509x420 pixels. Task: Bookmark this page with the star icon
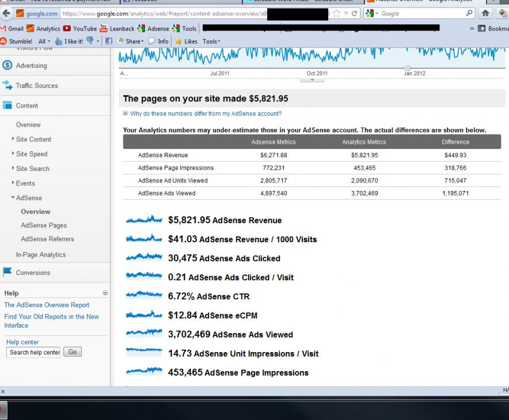pos(337,13)
